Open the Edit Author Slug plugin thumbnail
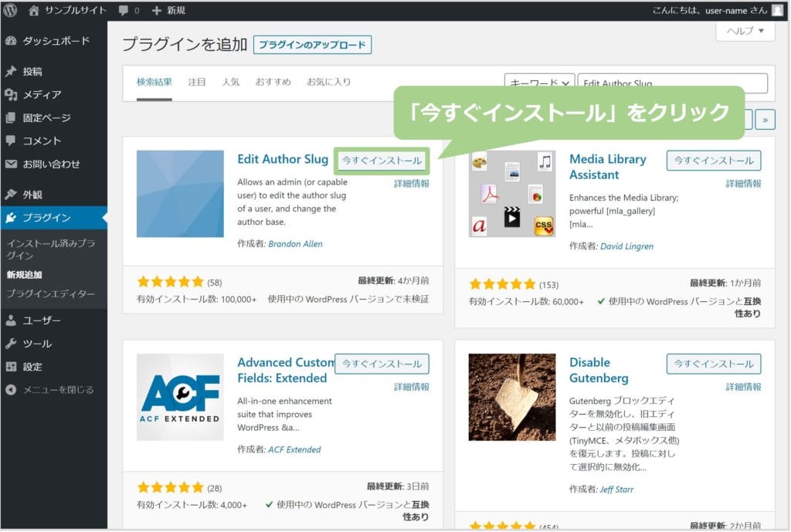This screenshot has width=791, height=532. tap(180, 194)
